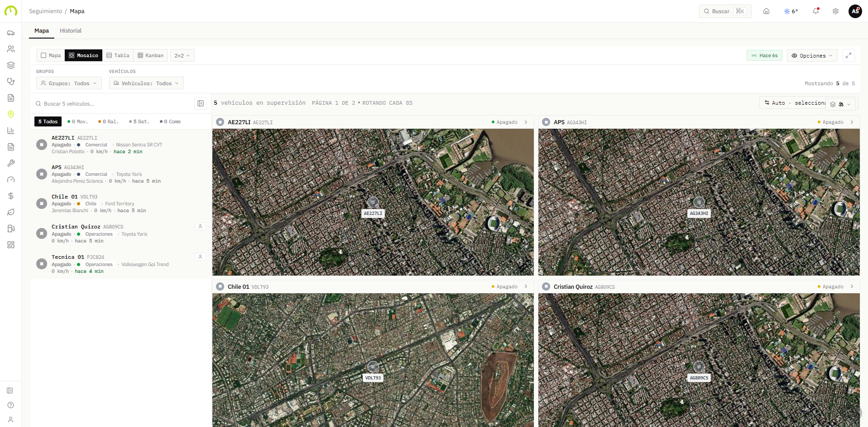Filter list by 0 Comm status
The height and width of the screenshot is (427, 868).
click(170, 121)
